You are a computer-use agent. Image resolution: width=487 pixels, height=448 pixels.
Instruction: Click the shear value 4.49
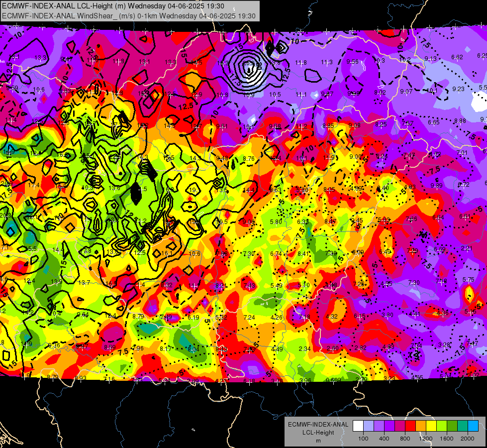click(277, 349)
